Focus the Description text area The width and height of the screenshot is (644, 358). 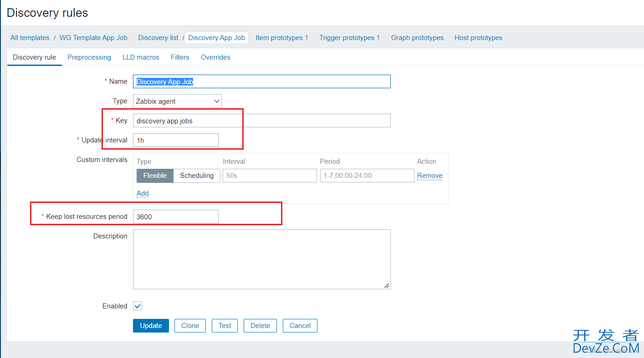(261, 259)
